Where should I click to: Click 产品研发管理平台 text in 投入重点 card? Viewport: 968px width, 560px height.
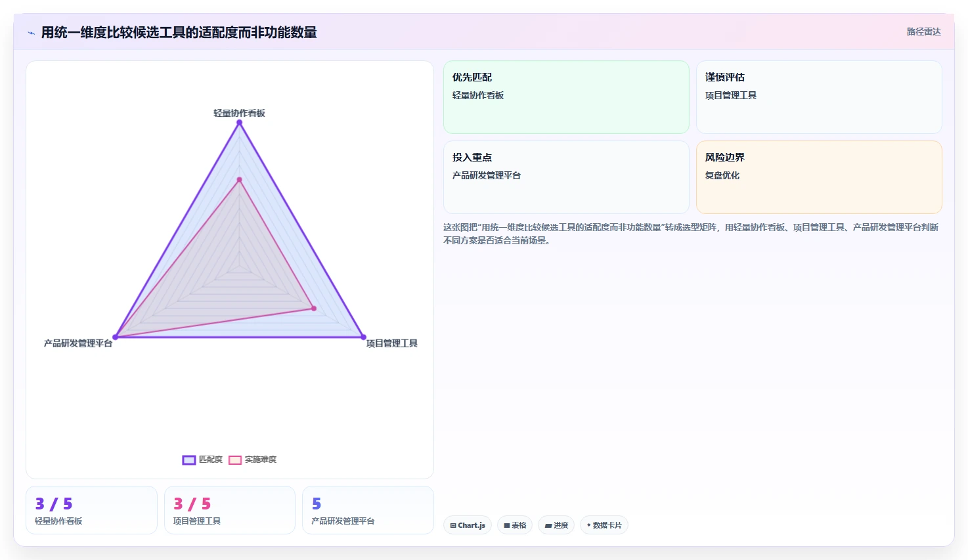tap(487, 175)
